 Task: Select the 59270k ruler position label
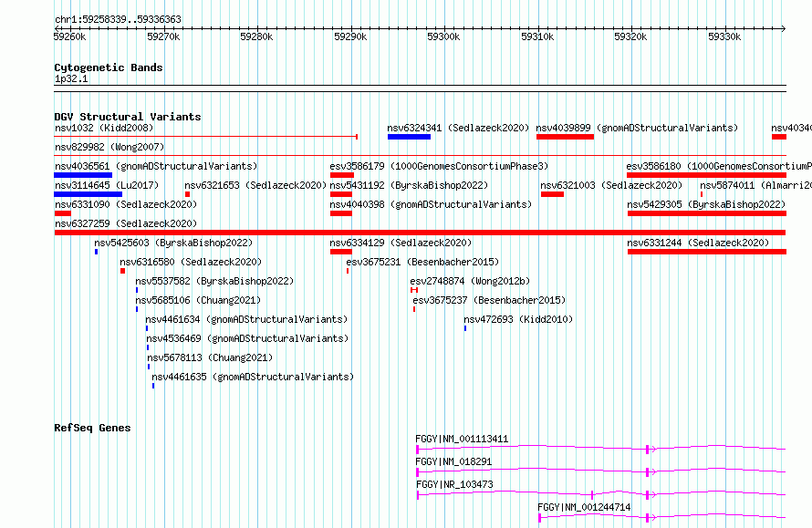click(163, 36)
